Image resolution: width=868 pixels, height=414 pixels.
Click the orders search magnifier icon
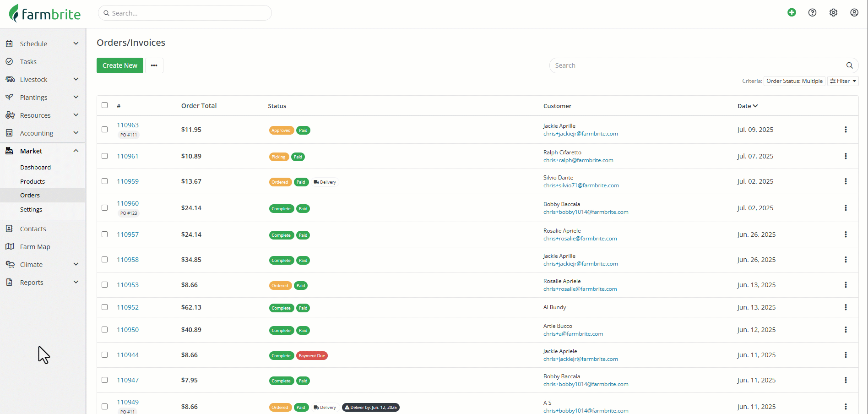click(x=849, y=65)
